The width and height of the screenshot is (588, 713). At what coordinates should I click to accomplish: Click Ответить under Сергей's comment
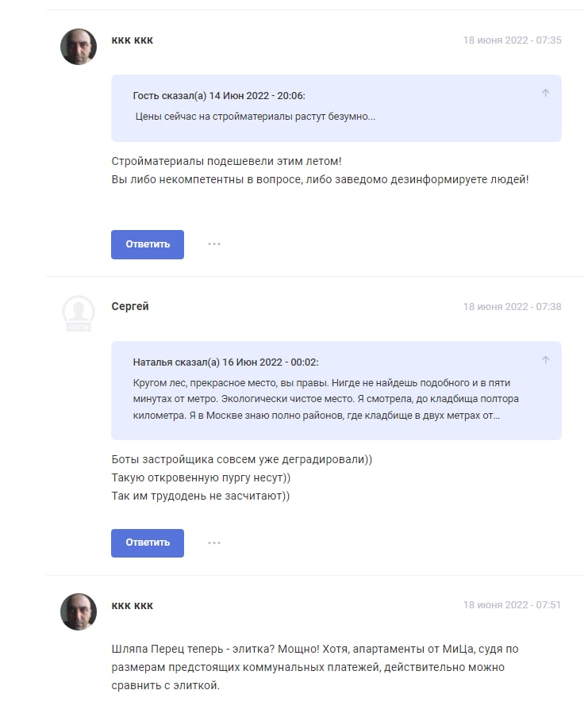coord(148,543)
